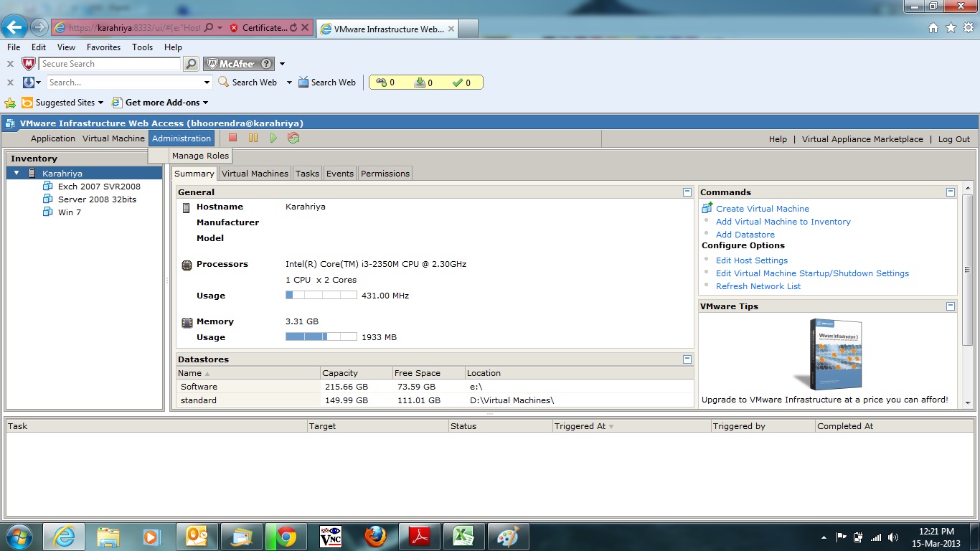Switch to the Permissions tab

coord(385,174)
